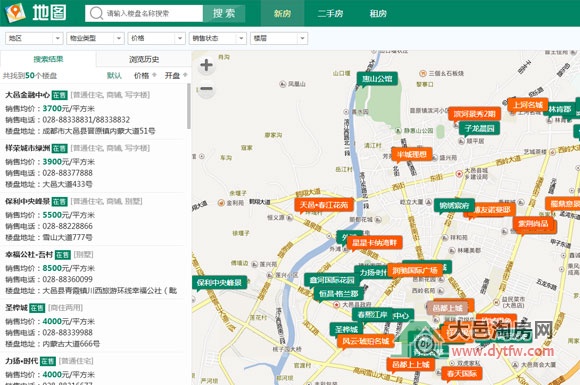This screenshot has height=385, width=580.
Task: Sort results by 开盘 date
Action: click(x=176, y=76)
